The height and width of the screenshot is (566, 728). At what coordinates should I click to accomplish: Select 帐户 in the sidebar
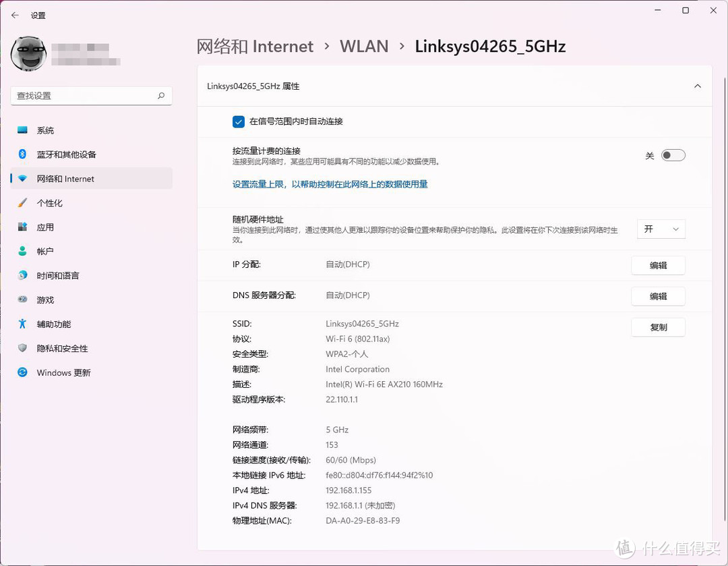tap(44, 251)
